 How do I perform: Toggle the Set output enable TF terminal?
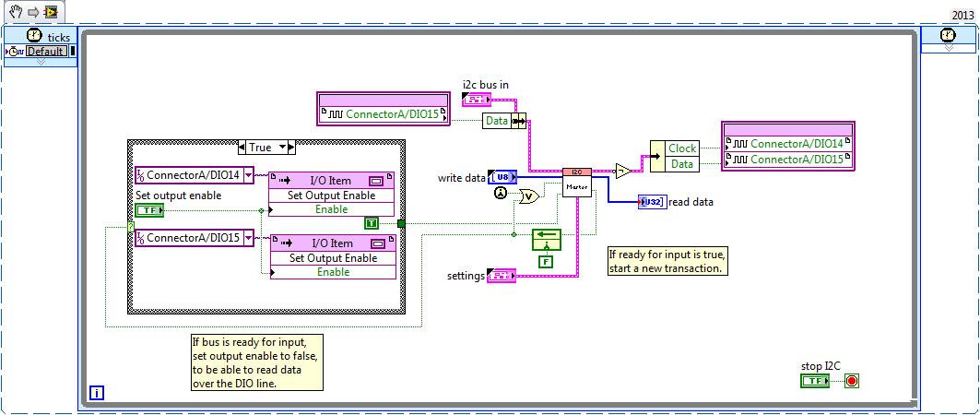(149, 210)
